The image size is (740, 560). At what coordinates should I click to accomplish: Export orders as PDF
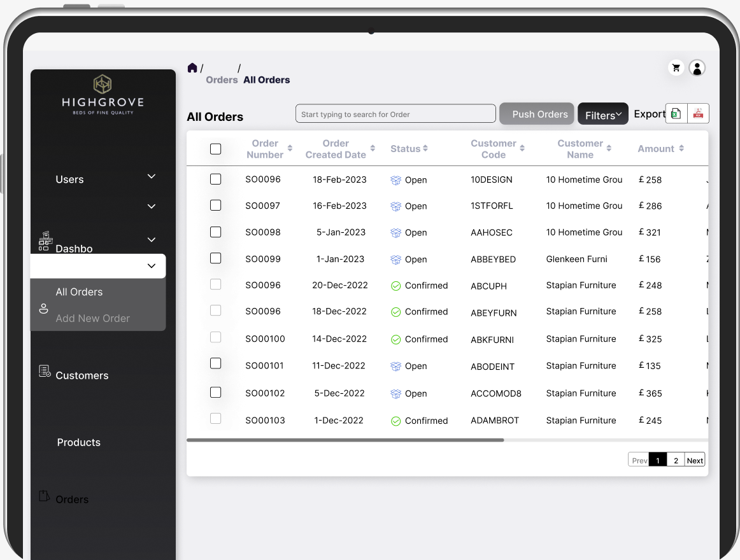pos(698,114)
